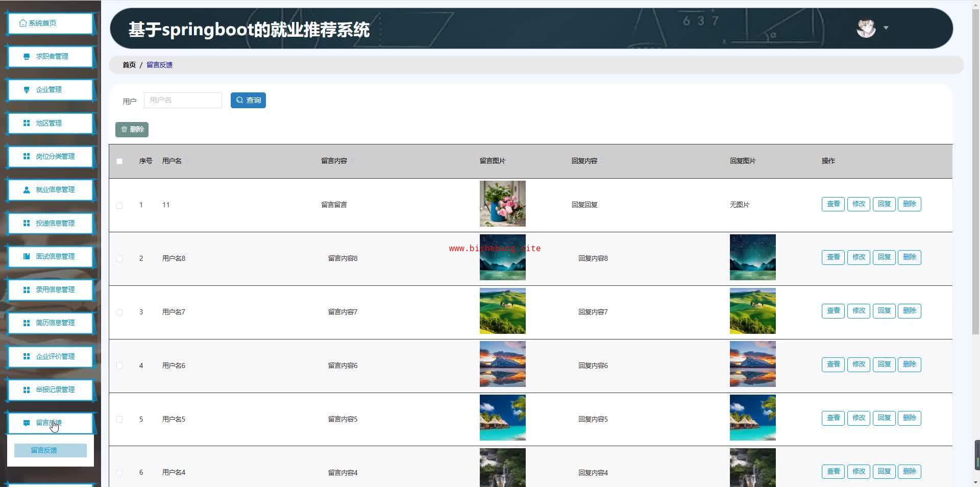
Task: Open the 简历信息管理 sidebar menu
Action: coord(50,323)
